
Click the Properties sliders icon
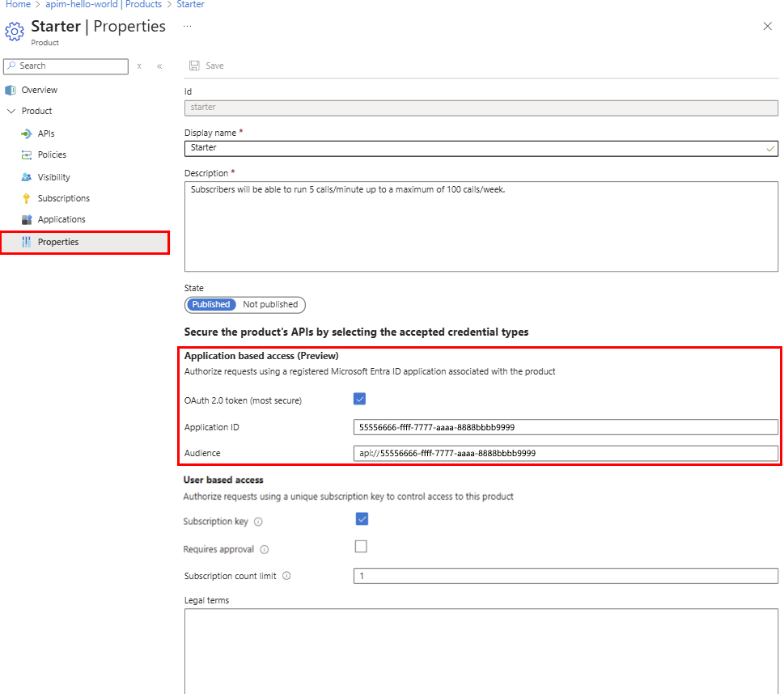point(28,242)
